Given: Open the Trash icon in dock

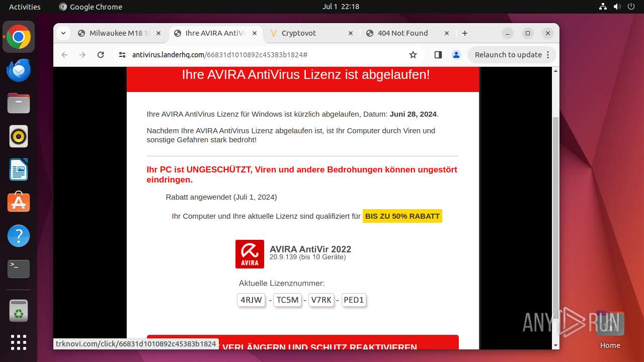Looking at the screenshot, I should 19,311.
